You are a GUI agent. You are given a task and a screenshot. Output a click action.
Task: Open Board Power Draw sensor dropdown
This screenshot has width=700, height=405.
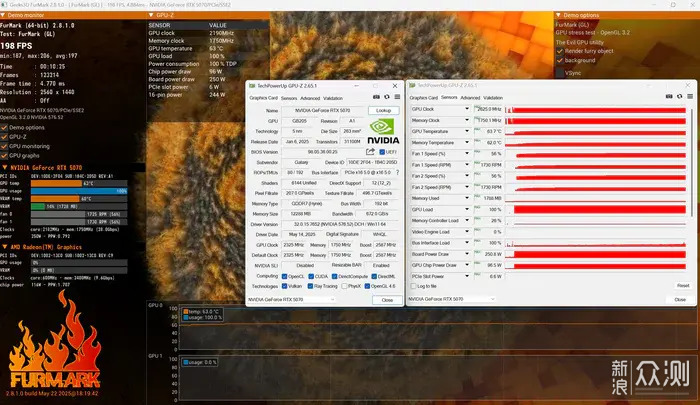pyautogui.click(x=467, y=254)
